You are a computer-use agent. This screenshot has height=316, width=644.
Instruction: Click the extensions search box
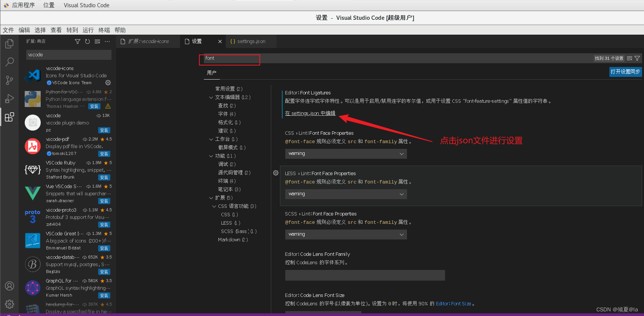(69, 55)
